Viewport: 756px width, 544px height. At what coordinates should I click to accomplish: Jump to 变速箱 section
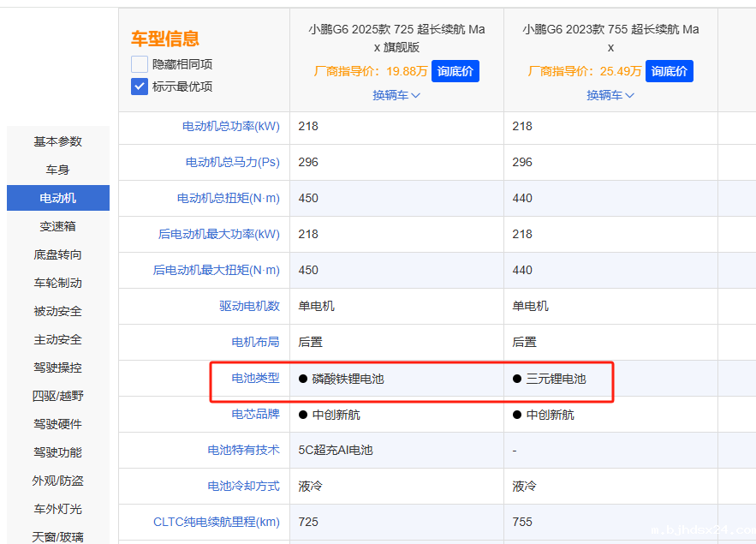(58, 226)
